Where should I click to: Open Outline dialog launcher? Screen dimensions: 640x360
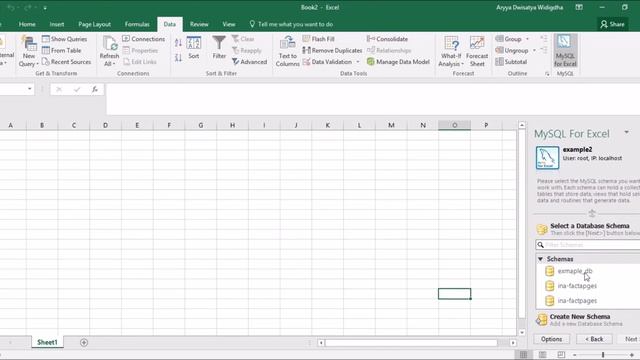point(547,74)
